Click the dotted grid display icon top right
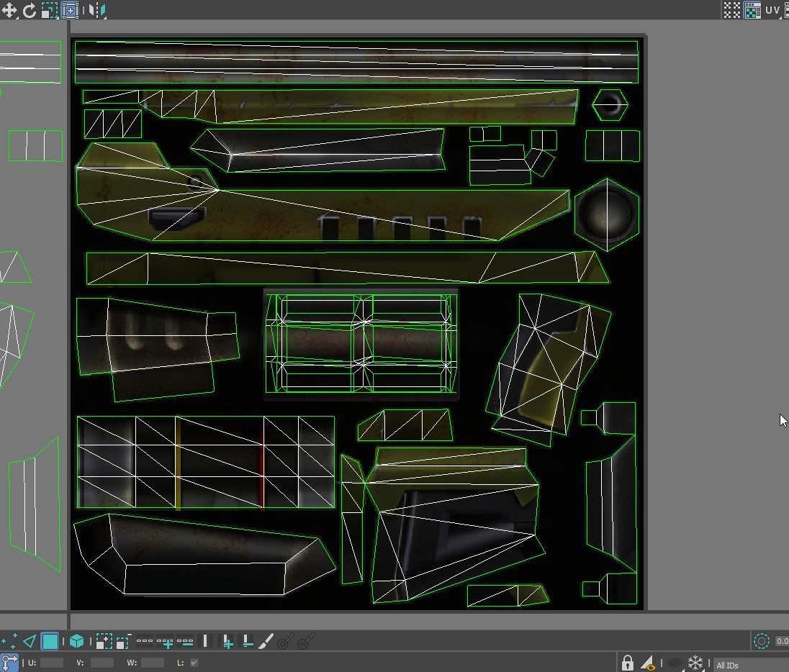789x672 pixels. point(731,10)
